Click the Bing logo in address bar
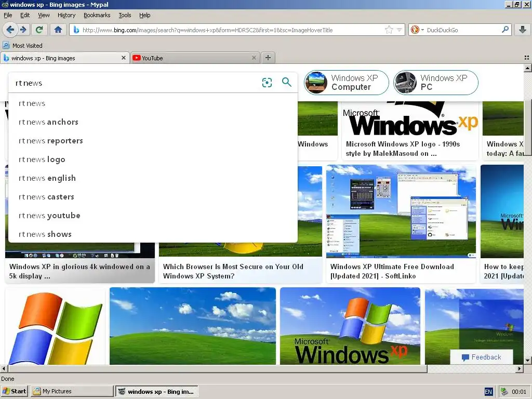 coord(76,30)
